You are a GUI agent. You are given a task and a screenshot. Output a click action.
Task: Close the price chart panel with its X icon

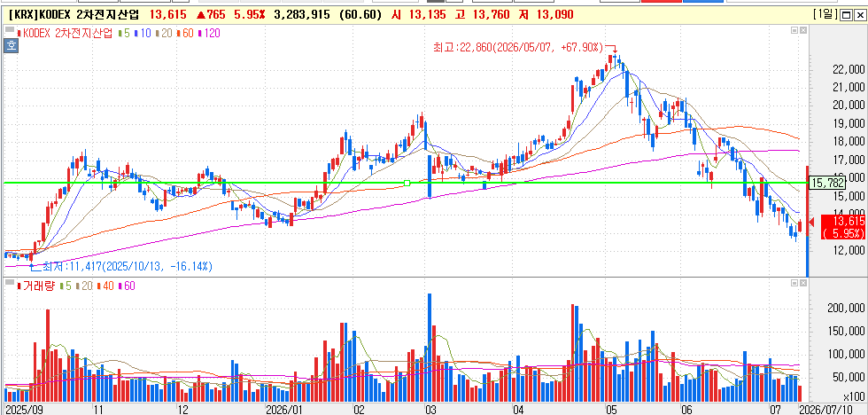click(803, 30)
